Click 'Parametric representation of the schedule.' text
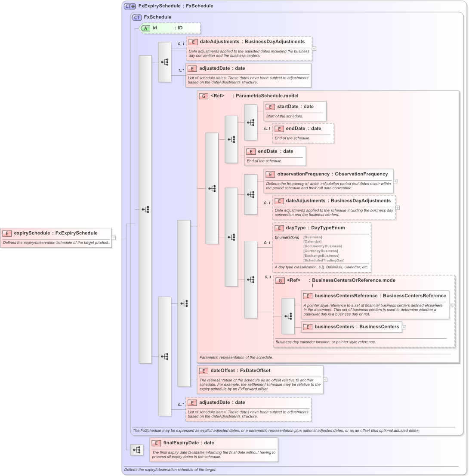 pyautogui.click(x=236, y=357)
